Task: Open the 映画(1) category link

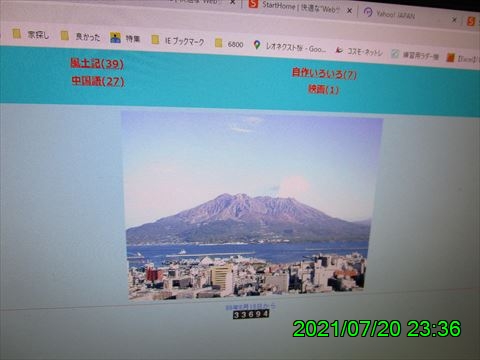Action: 323,89
